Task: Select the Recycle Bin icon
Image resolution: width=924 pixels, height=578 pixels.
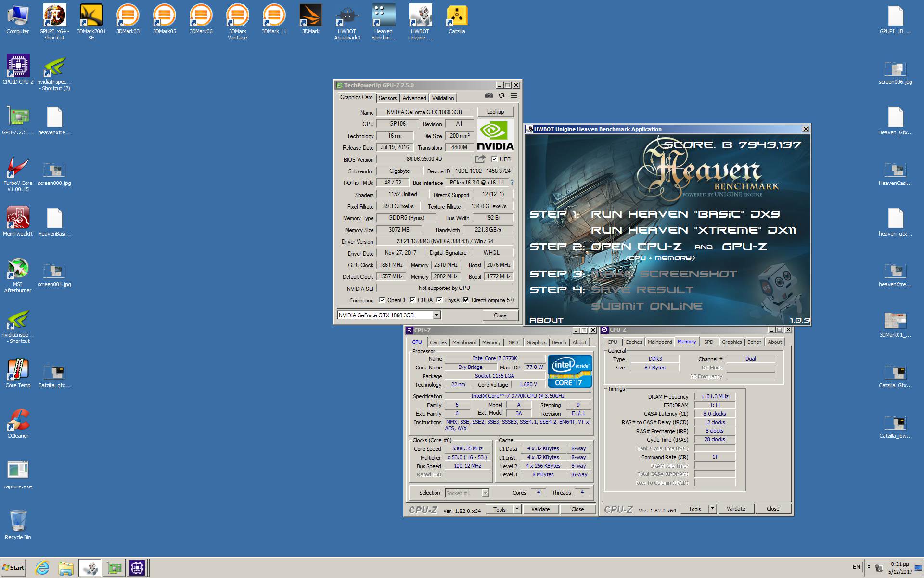Action: pyautogui.click(x=18, y=525)
